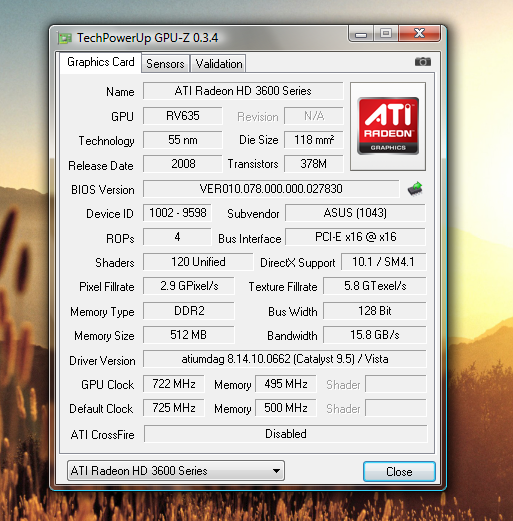Click the GPU Clock value 722 MHz
Screen dimensions: 513x521
click(174, 384)
